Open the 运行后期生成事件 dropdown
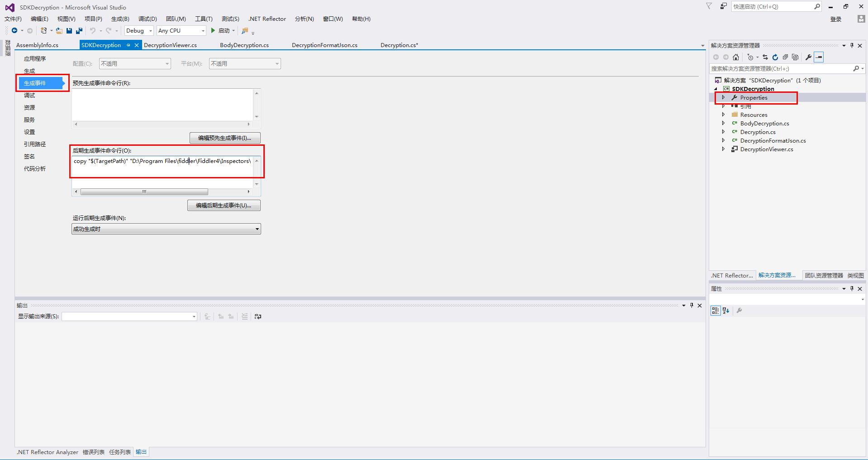868x460 pixels. pyautogui.click(x=166, y=229)
